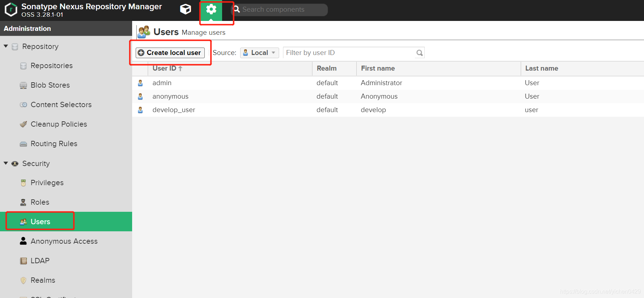Click the Security eye icon
644x298 pixels.
tap(15, 164)
